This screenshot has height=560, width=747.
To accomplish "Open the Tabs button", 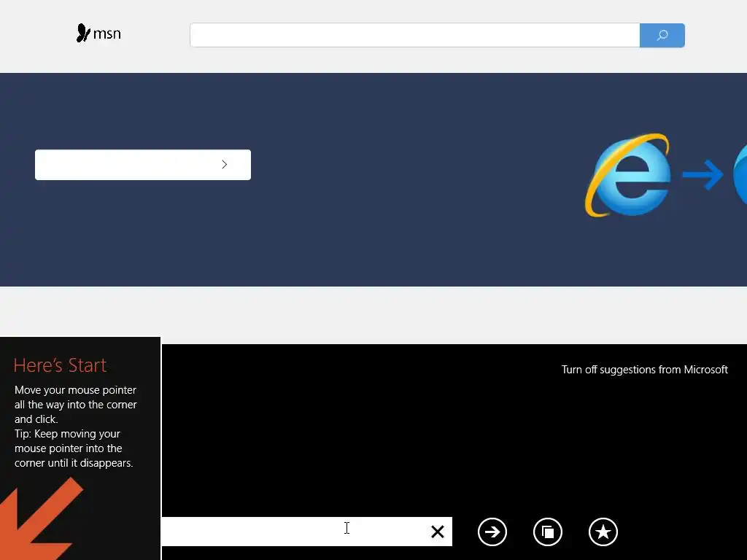I will pos(548,532).
